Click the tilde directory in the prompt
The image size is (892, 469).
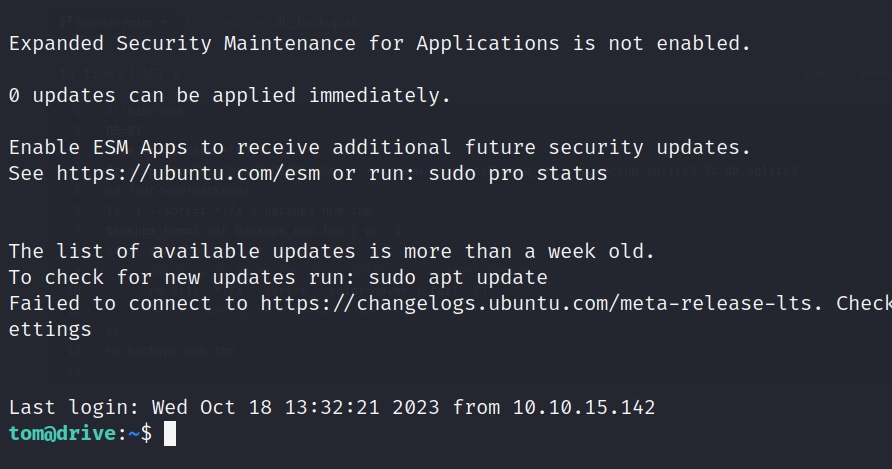pyautogui.click(x=133, y=433)
